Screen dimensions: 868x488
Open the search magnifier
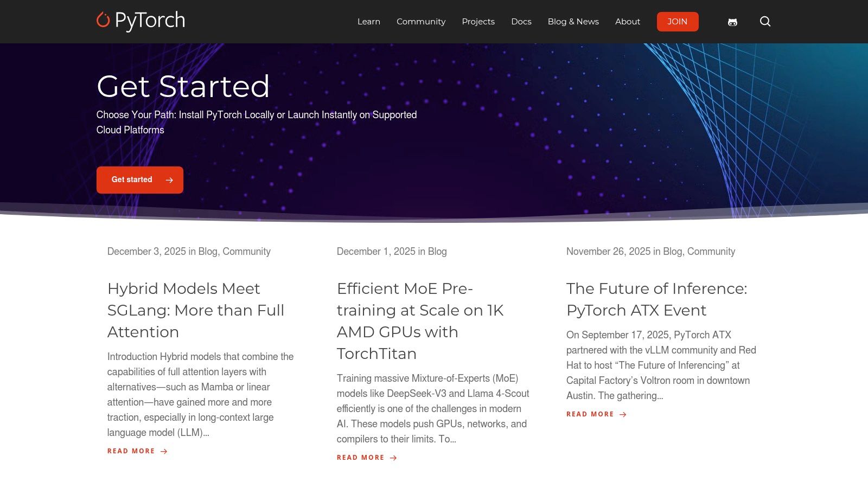765,22
